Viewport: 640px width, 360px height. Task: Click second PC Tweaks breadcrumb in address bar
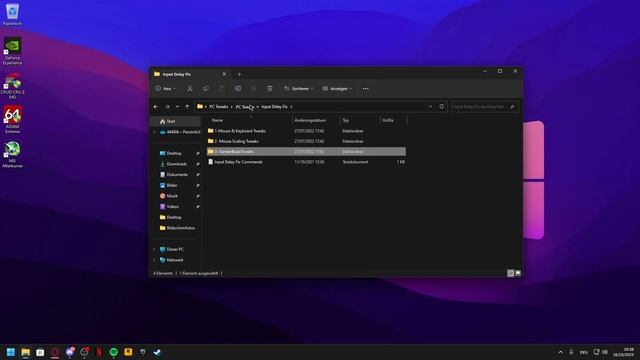tap(245, 107)
